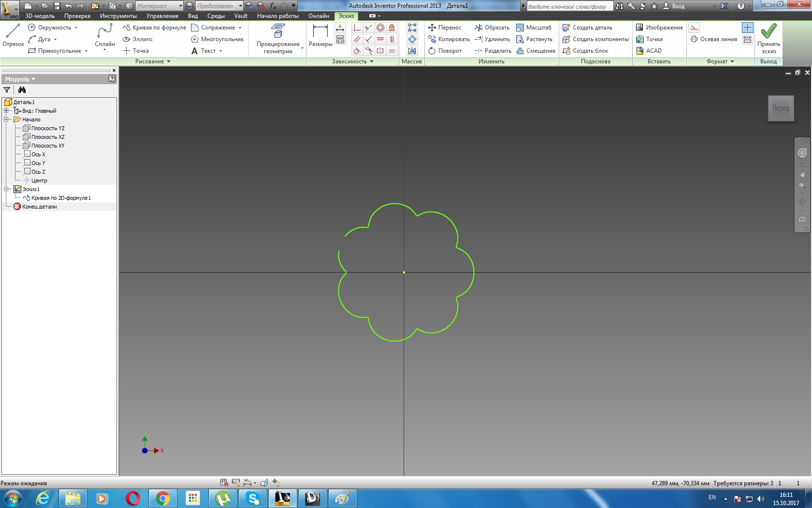Image resolution: width=812 pixels, height=508 pixels.
Task: Select the Polygon (Многоугольник) tool
Action: click(217, 39)
